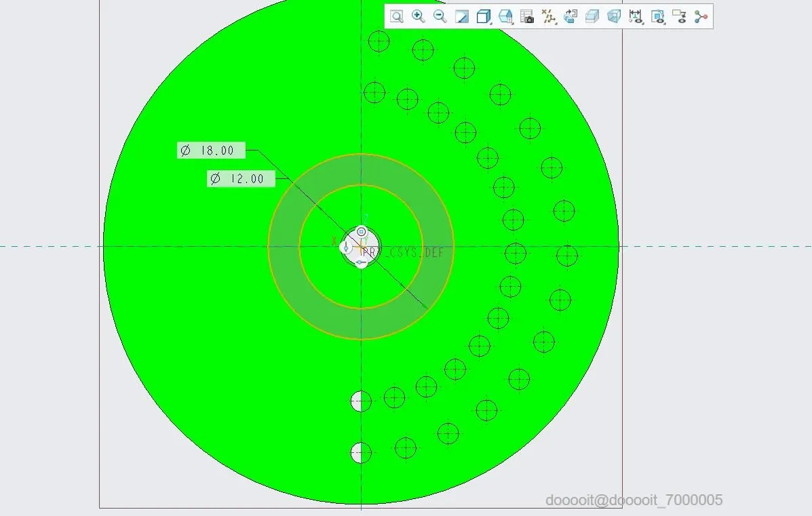Select the Zoom Out tool

click(440, 16)
